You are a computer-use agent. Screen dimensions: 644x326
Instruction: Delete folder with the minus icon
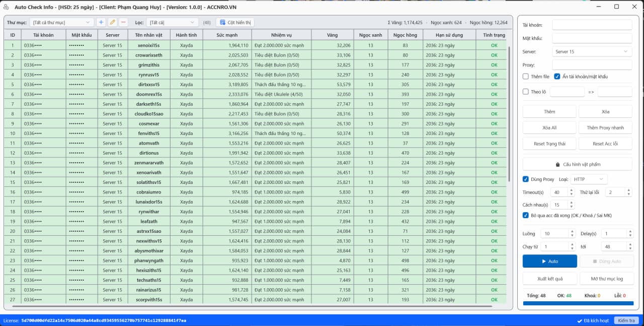[x=123, y=22]
